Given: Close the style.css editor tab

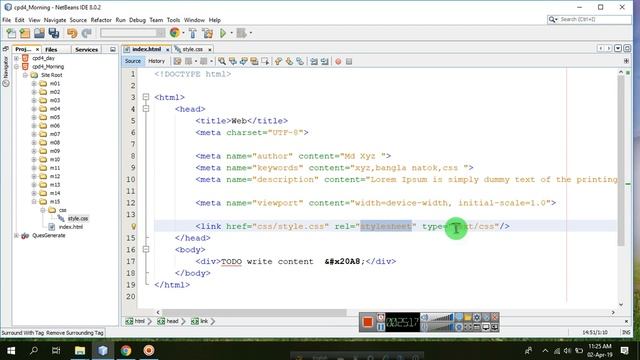Looking at the screenshot, I should (x=210, y=49).
